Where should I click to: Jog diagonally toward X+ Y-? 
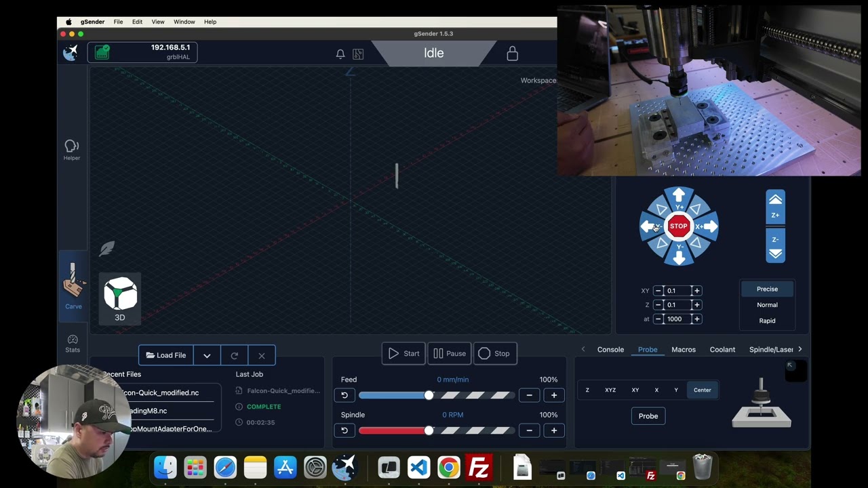[696, 243]
